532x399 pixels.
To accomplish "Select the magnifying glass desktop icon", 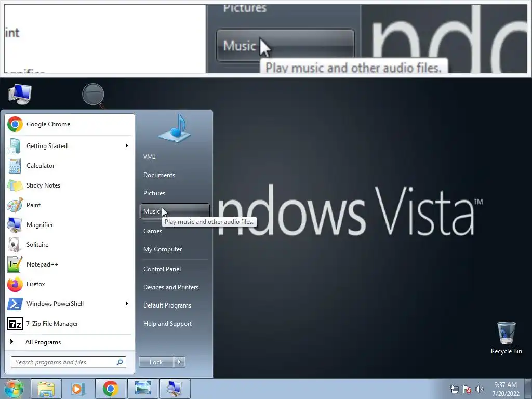I will (94, 96).
